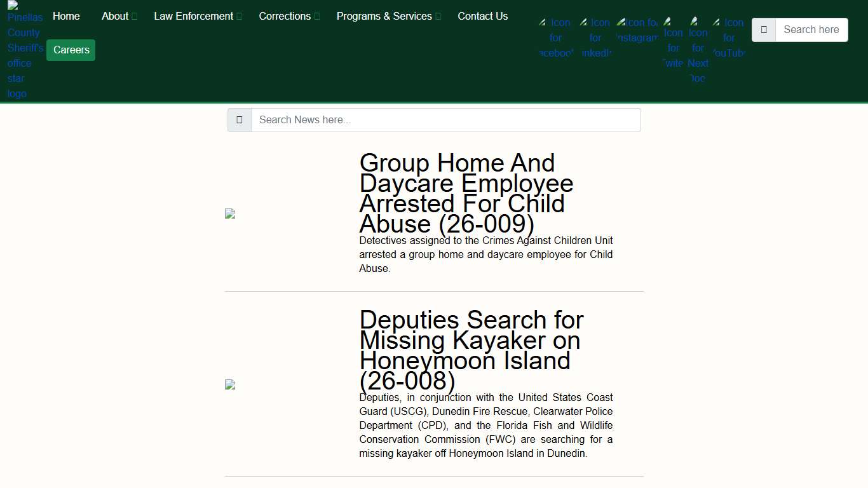Viewport: 868px width, 488px height.
Task: Expand the Law Enforcement dropdown menu
Action: pos(197,17)
